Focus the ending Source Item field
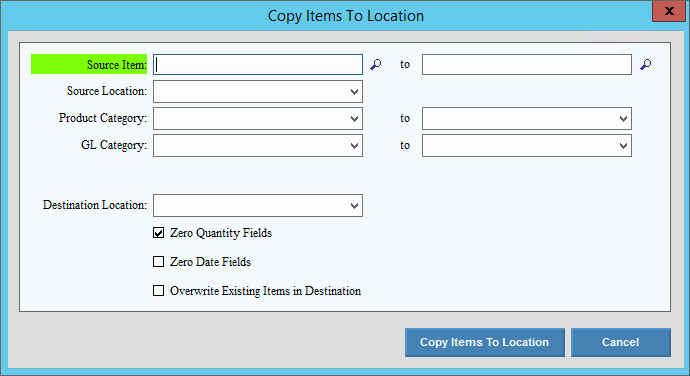This screenshot has width=690, height=376. [527, 65]
